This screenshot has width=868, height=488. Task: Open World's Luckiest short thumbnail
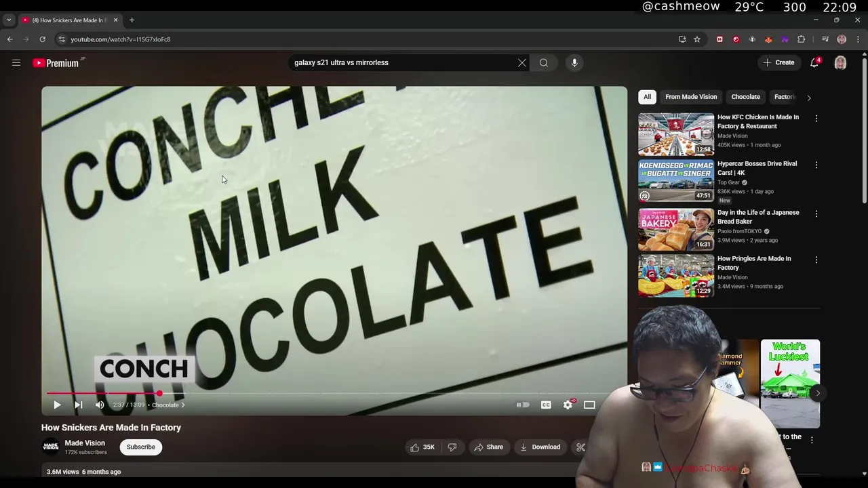[790, 383]
